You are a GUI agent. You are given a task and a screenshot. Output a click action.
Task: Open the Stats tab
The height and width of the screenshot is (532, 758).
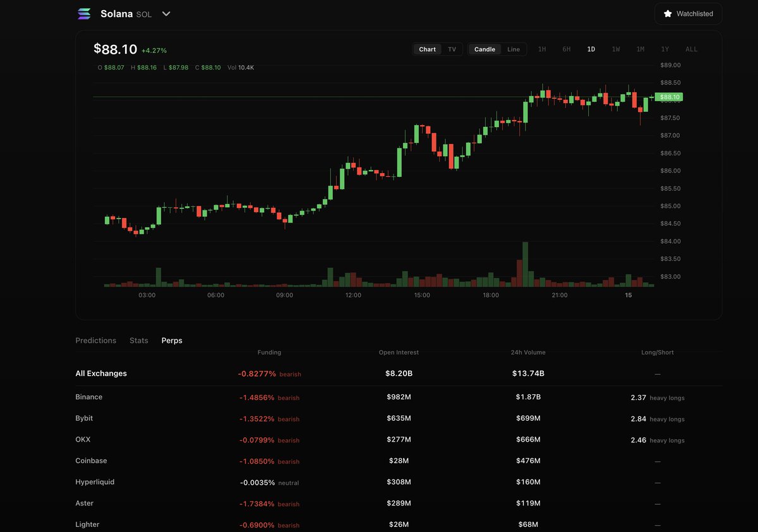pos(139,341)
